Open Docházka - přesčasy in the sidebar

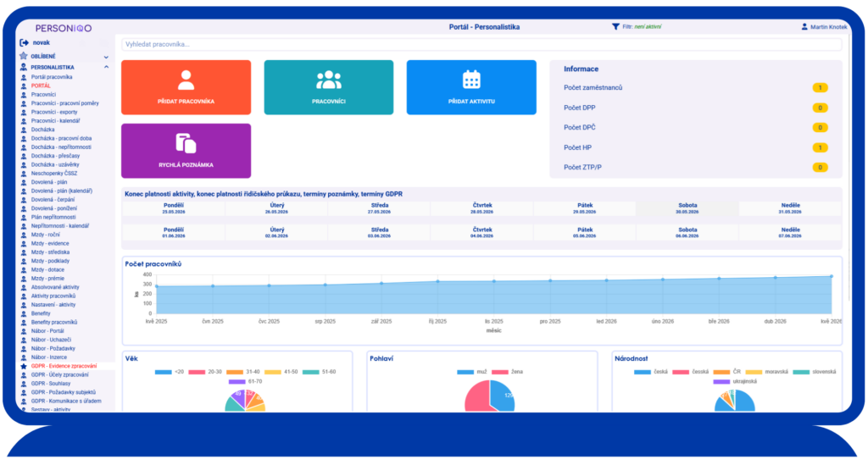click(55, 156)
